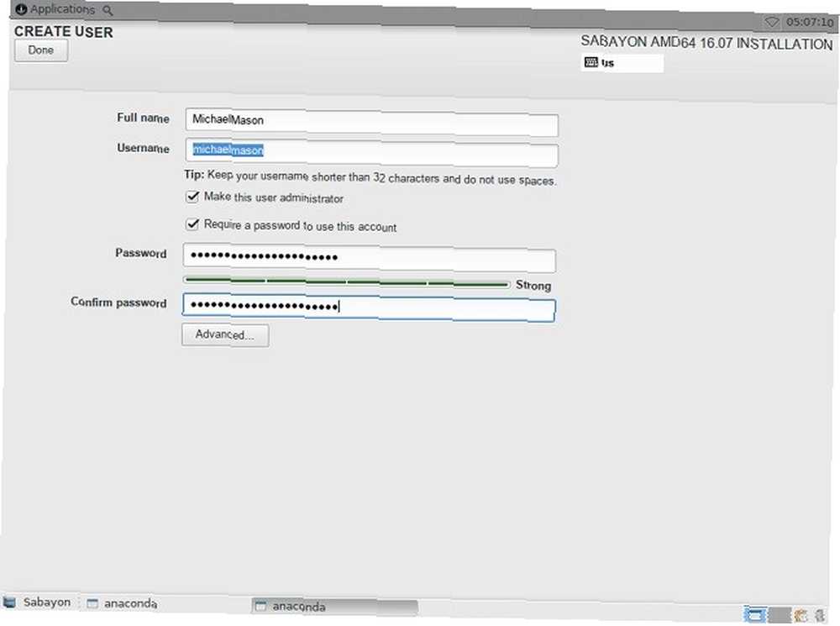Click the SABAYON AMD64 16.07 INSTALLATION title
This screenshot has width=840, height=626.
coord(706,43)
